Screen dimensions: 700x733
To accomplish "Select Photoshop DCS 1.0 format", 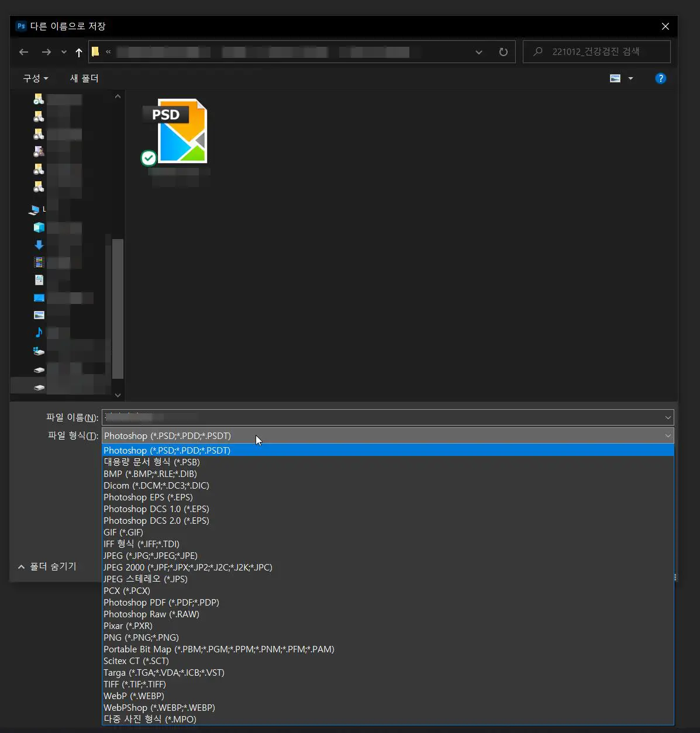I will [388, 509].
